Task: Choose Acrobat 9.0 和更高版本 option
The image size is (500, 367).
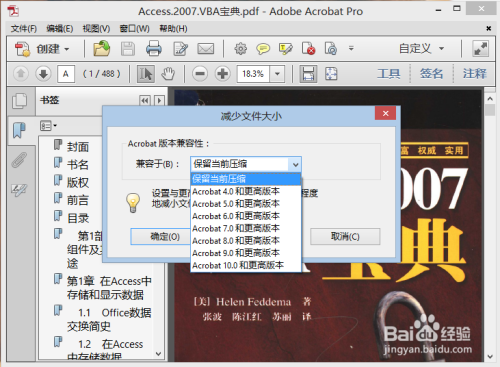Action: pyautogui.click(x=246, y=253)
